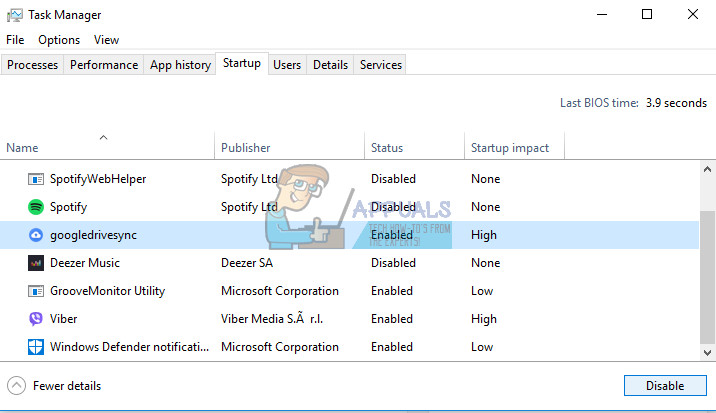Click the green Spotify icon

[35, 207]
